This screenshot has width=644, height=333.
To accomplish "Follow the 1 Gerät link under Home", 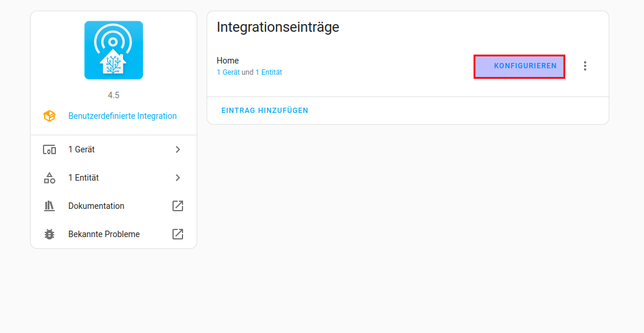I will pyautogui.click(x=228, y=72).
